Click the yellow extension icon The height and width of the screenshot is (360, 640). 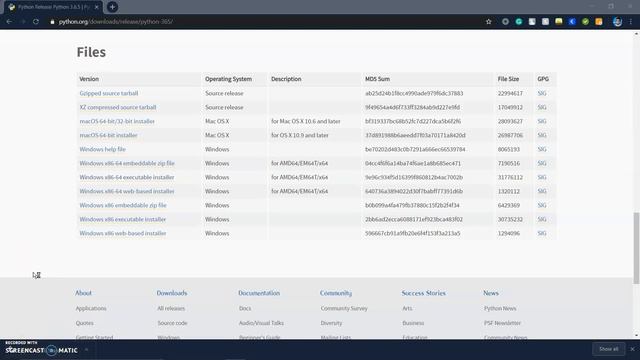(x=559, y=22)
